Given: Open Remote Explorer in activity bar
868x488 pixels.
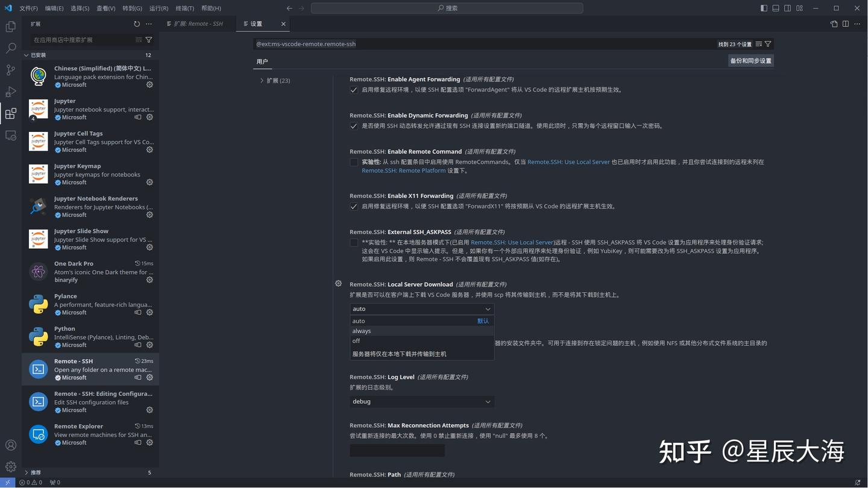Looking at the screenshot, I should (10, 136).
